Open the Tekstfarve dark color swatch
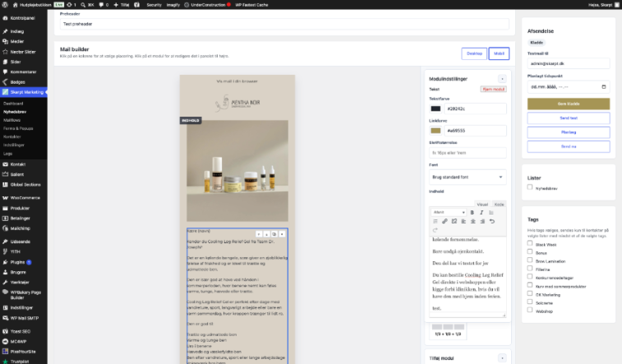Image resolution: width=622 pixels, height=364 pixels. 435,108
